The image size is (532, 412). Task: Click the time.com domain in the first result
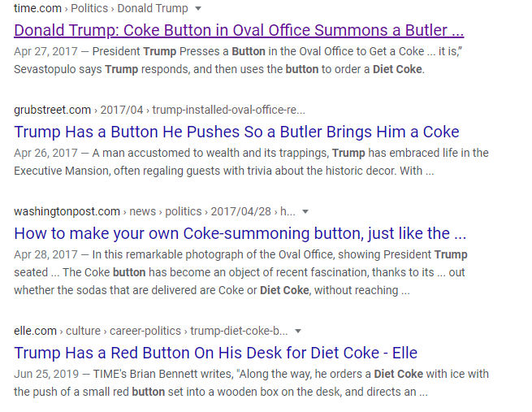(x=37, y=8)
